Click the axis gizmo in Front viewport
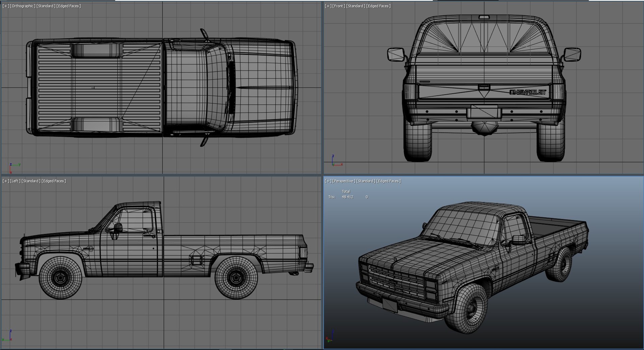The height and width of the screenshot is (350, 644). [336, 161]
